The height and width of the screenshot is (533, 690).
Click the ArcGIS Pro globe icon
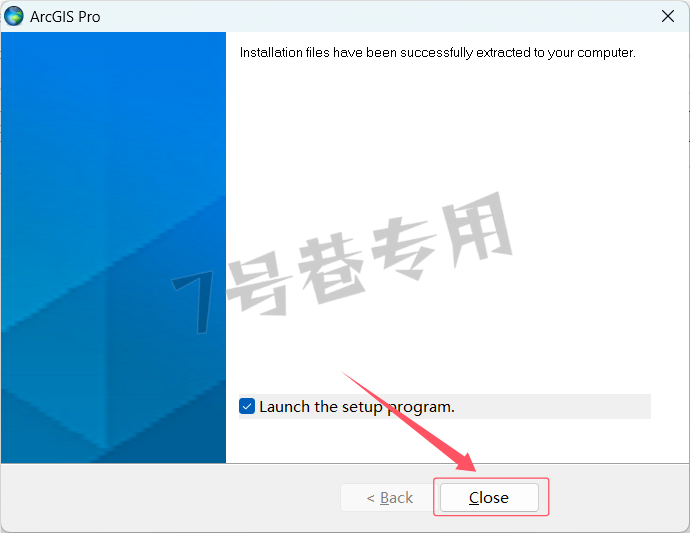pyautogui.click(x=14, y=16)
